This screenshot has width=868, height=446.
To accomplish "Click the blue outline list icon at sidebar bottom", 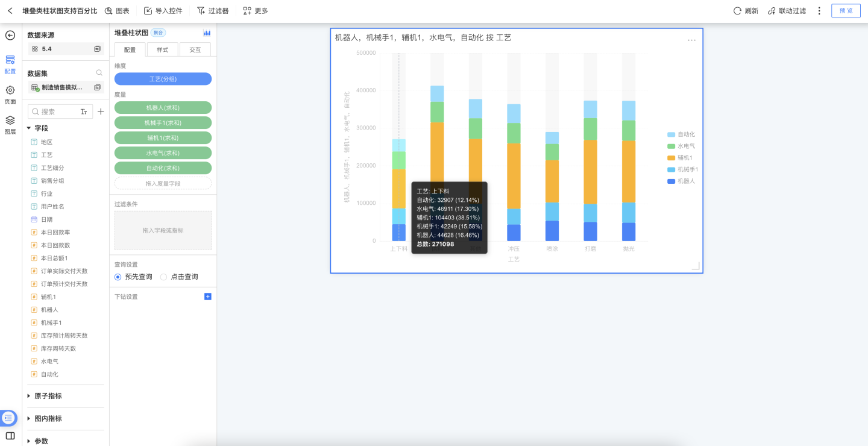I will click(8, 417).
